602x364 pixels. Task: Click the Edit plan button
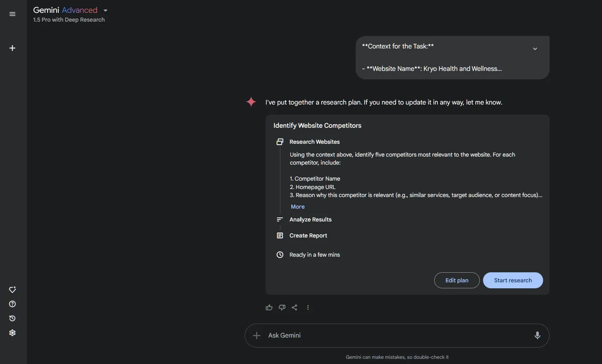[x=457, y=280]
